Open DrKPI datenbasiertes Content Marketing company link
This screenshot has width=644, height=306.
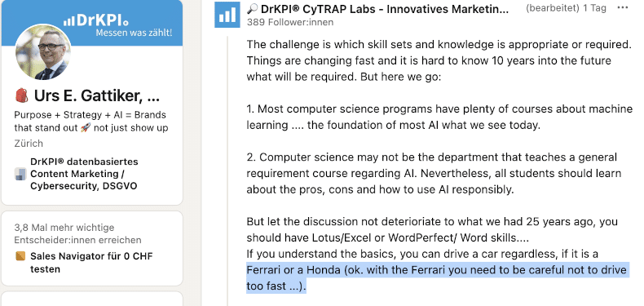pyautogui.click(x=84, y=174)
